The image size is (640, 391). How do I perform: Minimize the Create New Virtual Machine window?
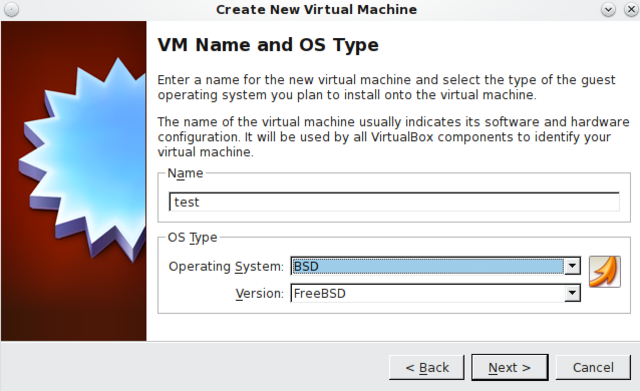608,9
